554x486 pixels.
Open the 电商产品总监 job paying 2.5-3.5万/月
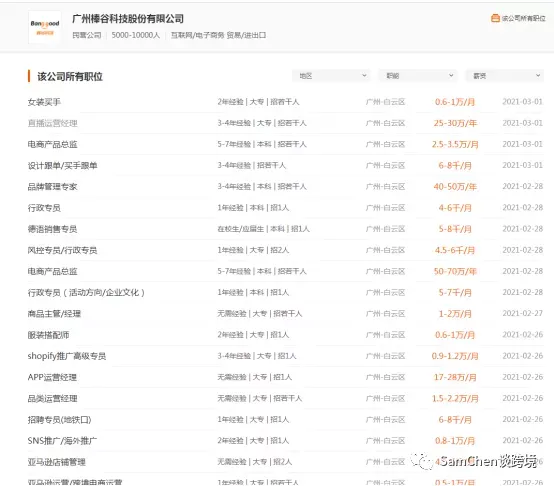point(52,144)
